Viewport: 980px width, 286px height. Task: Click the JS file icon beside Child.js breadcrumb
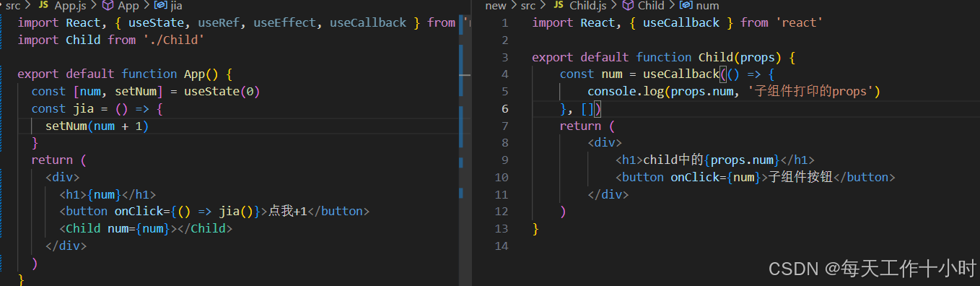click(558, 6)
